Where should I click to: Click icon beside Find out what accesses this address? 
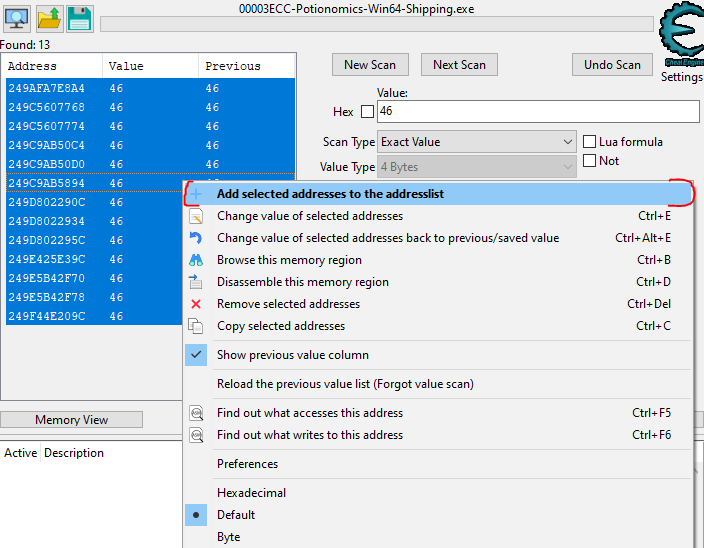(x=196, y=413)
